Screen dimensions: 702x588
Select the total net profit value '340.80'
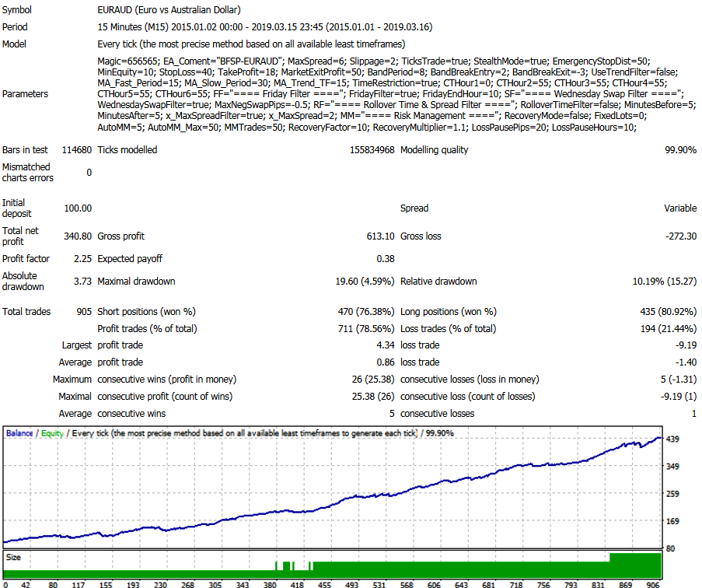(x=78, y=236)
